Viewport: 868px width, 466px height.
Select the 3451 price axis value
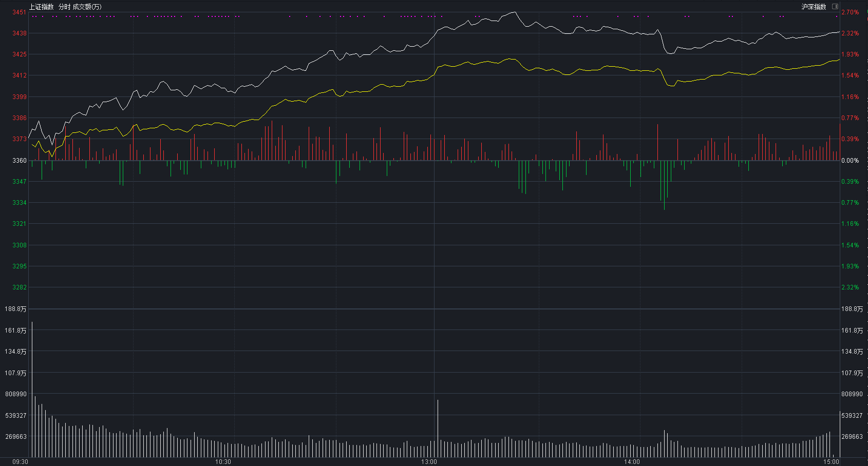point(20,12)
